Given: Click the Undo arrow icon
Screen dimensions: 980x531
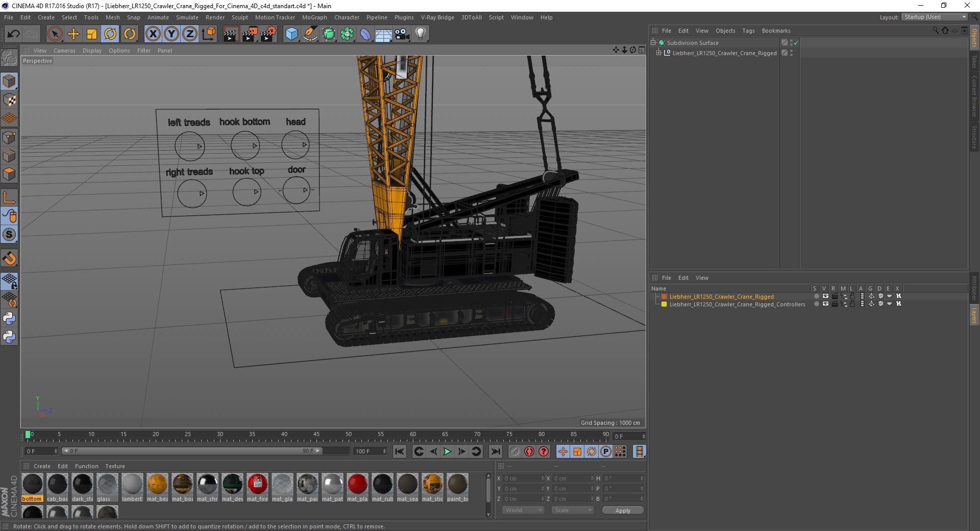Looking at the screenshot, I should tap(14, 34).
